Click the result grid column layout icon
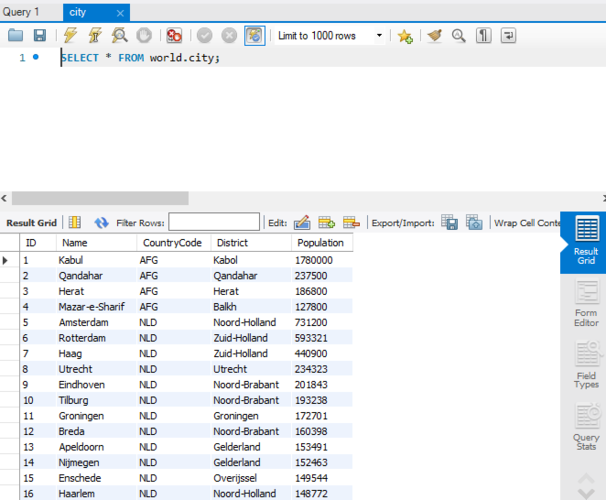This screenshot has height=500, width=606. (75, 223)
